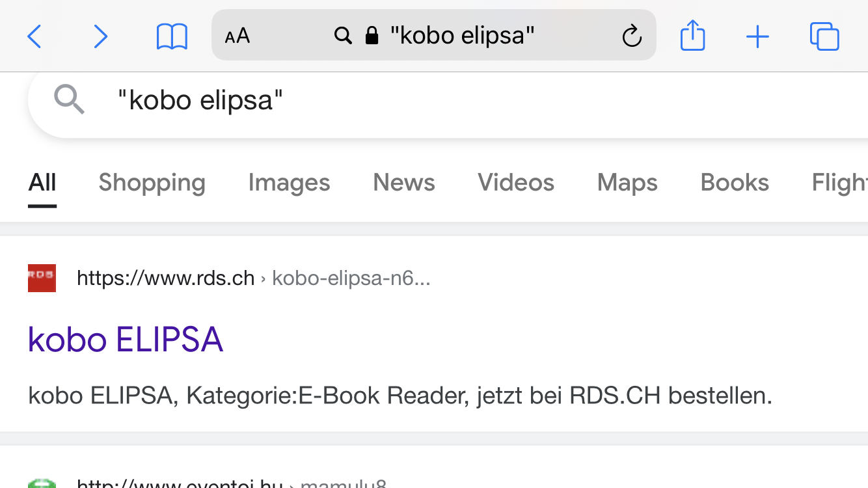Reload the page with the refresh icon
Image resolution: width=868 pixels, height=488 pixels.
click(631, 36)
